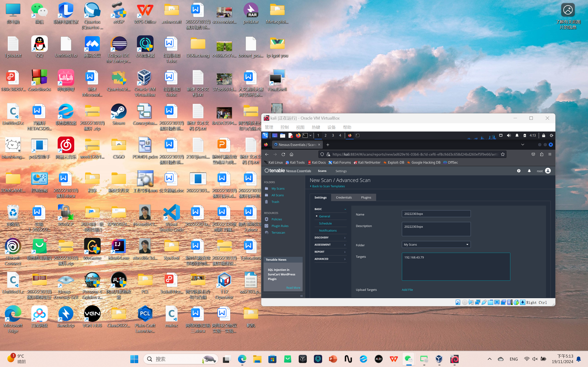Go back to Scan Templates
Viewport: 588px width, 367px height.
click(327, 186)
